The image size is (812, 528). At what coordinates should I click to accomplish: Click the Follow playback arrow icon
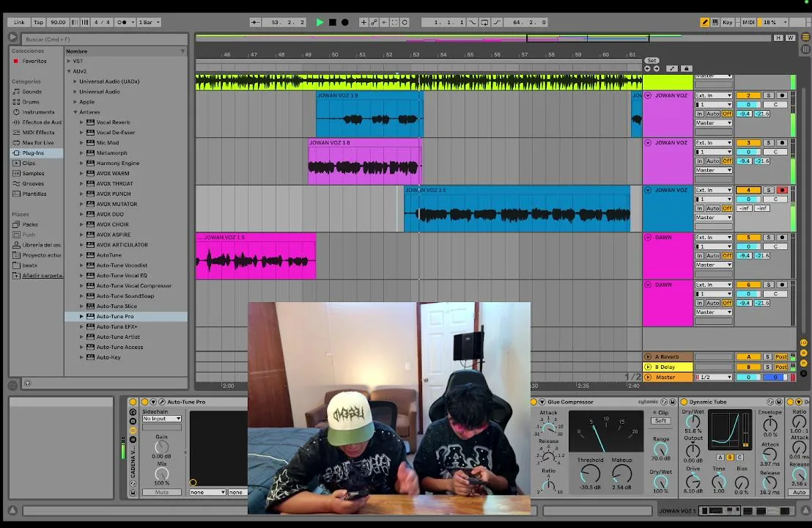[x=255, y=22]
